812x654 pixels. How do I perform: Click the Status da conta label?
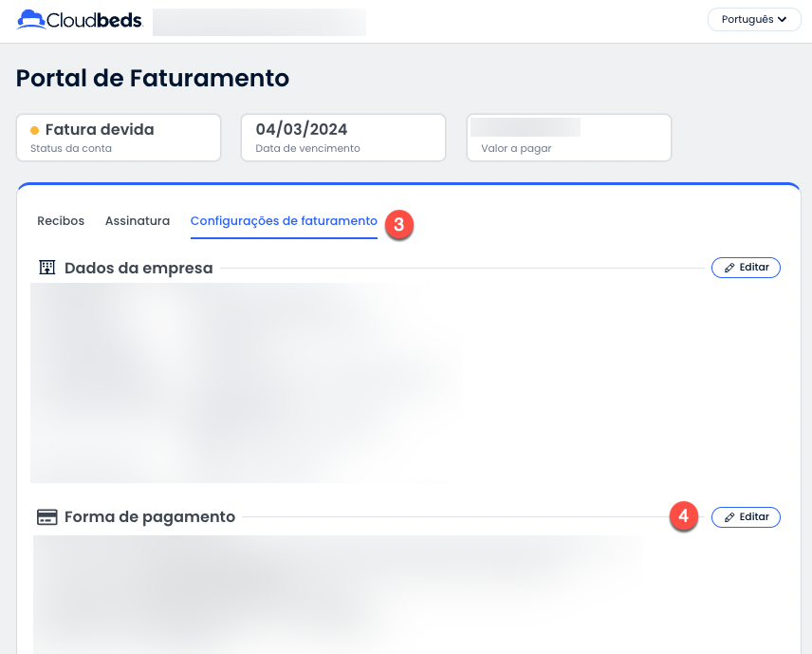[71, 148]
